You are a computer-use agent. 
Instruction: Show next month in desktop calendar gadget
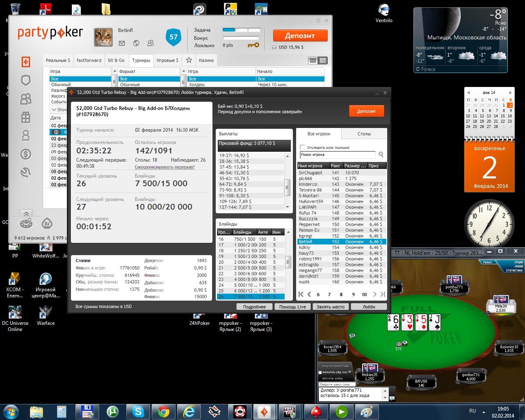[510, 93]
